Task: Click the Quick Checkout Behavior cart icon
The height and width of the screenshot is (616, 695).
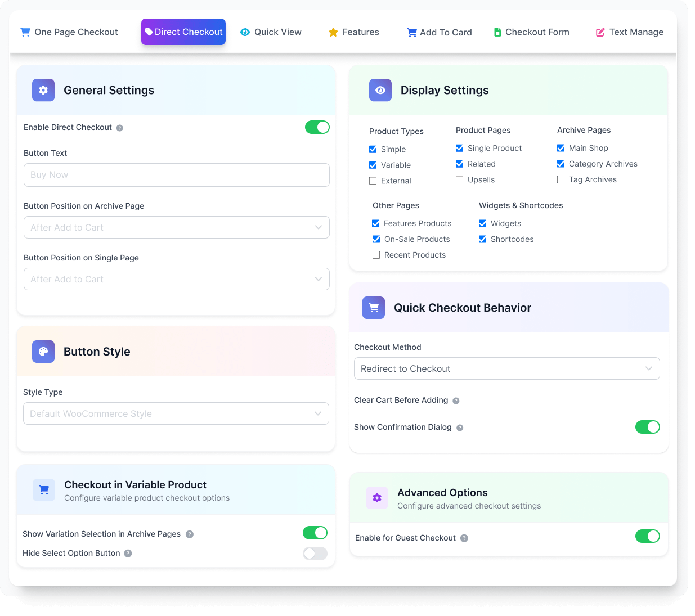Action: (373, 308)
